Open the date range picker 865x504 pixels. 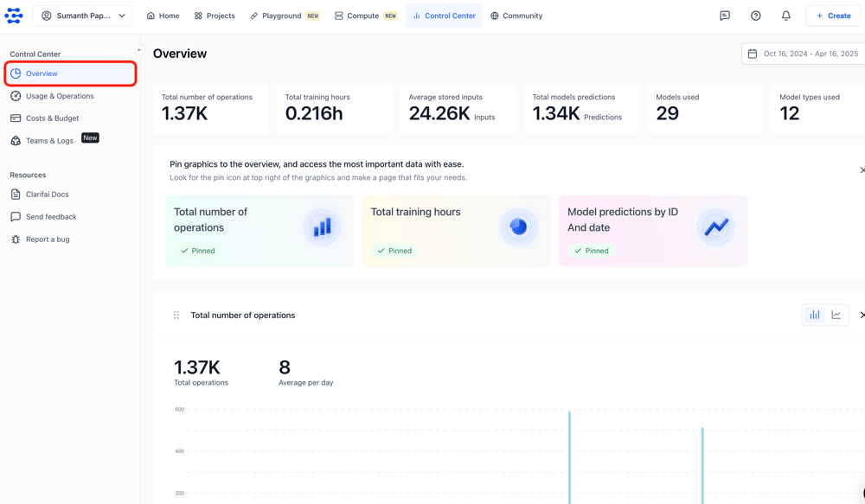pos(802,54)
